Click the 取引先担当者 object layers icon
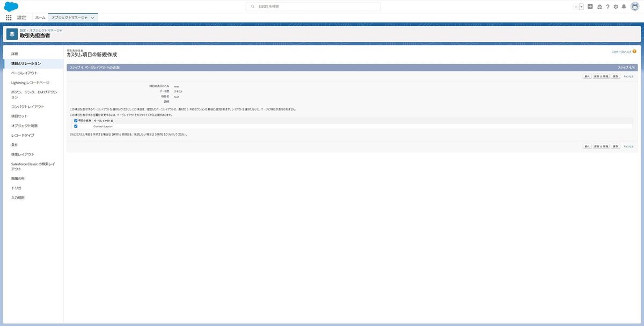644x326 pixels. tap(12, 34)
